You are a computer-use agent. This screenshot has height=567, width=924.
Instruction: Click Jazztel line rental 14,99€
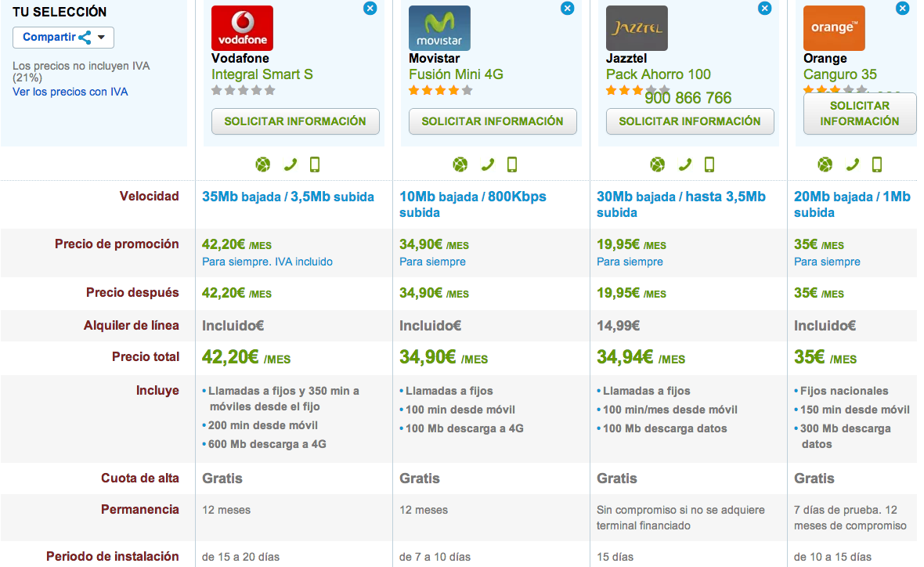(x=618, y=326)
